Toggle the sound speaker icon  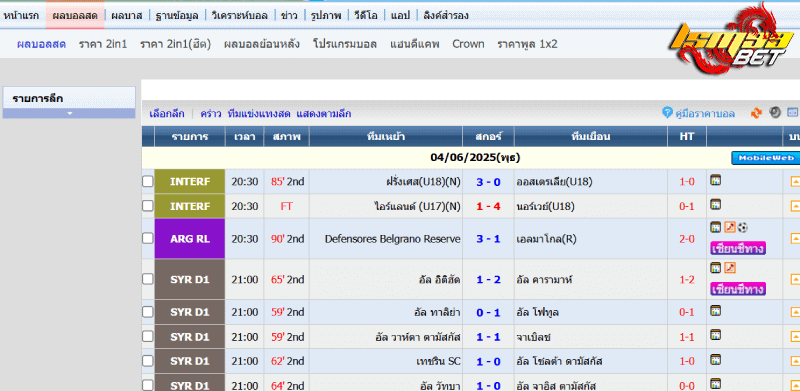[x=775, y=112]
